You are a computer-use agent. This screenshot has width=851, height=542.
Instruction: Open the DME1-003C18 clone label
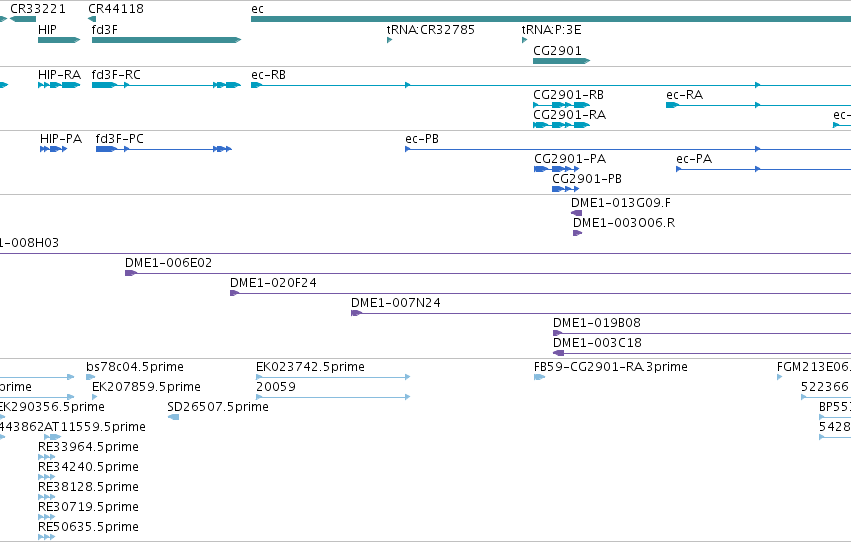click(597, 342)
